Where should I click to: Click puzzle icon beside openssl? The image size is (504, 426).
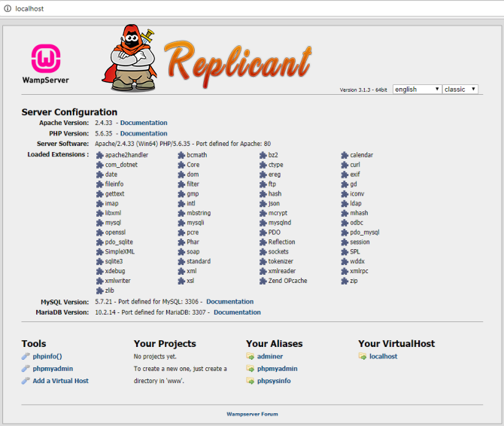tap(99, 233)
